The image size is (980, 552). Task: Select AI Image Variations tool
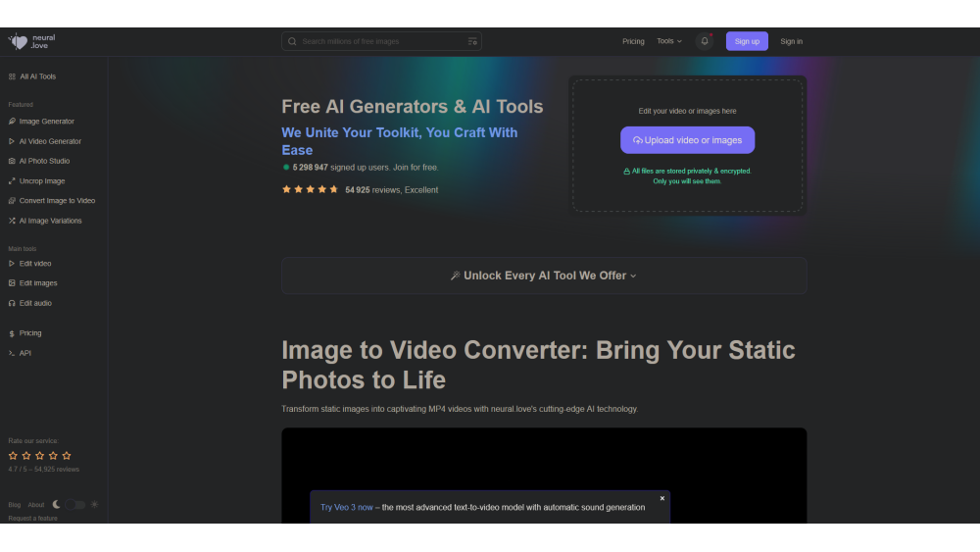pyautogui.click(x=50, y=221)
